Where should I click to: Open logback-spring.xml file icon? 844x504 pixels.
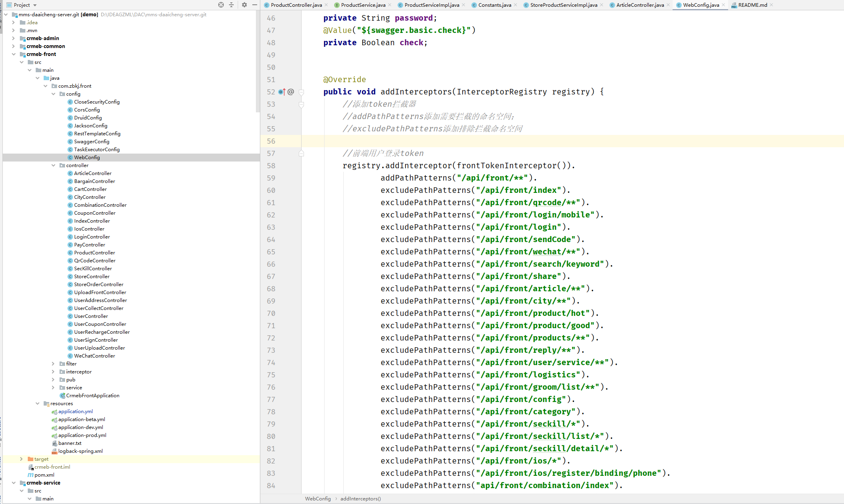tap(54, 451)
